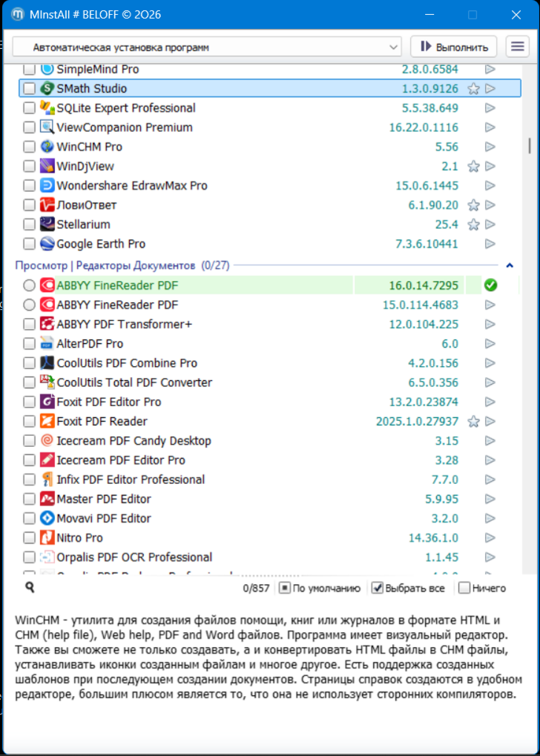The image size is (540, 756).
Task: Click the WinCHM Pro globe icon
Action: coord(47,147)
